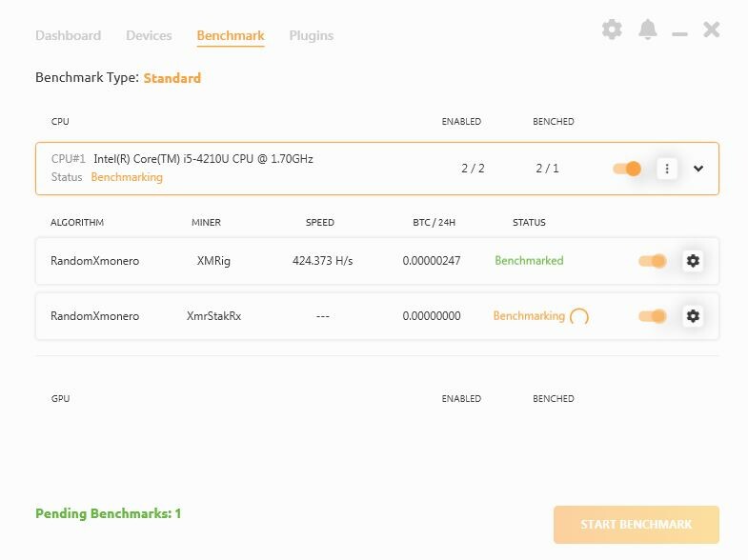Open the notifications bell
The image size is (748, 560).
(648, 30)
